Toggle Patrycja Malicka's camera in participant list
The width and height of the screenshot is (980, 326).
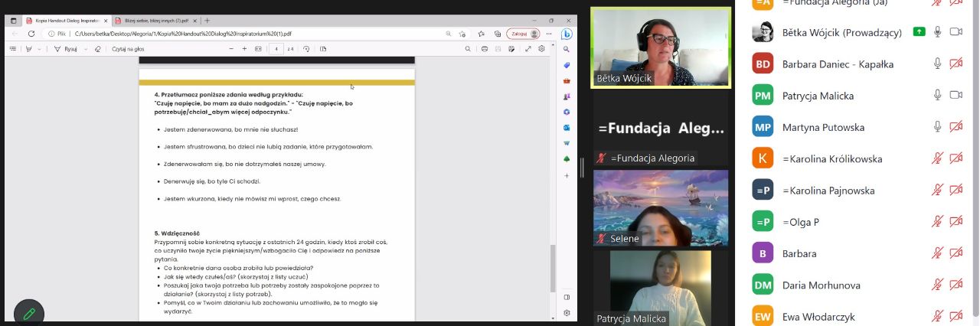(x=955, y=95)
